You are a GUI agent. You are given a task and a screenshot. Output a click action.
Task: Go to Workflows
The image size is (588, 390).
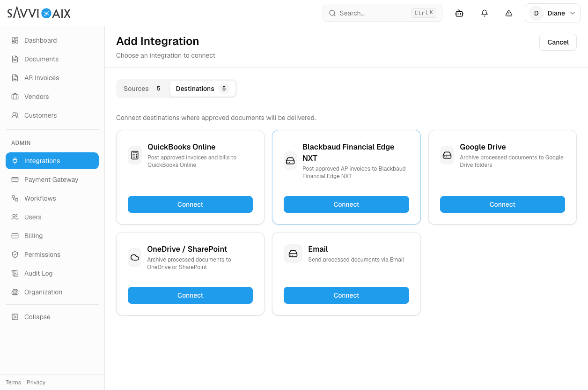pyautogui.click(x=52, y=198)
